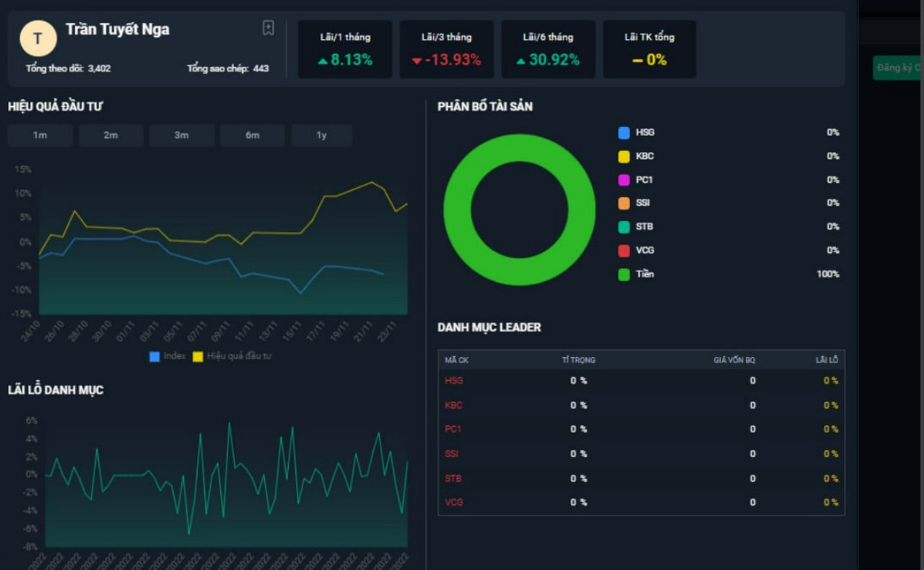Open the Lãi/1 tháng 8.13% card

(x=345, y=49)
